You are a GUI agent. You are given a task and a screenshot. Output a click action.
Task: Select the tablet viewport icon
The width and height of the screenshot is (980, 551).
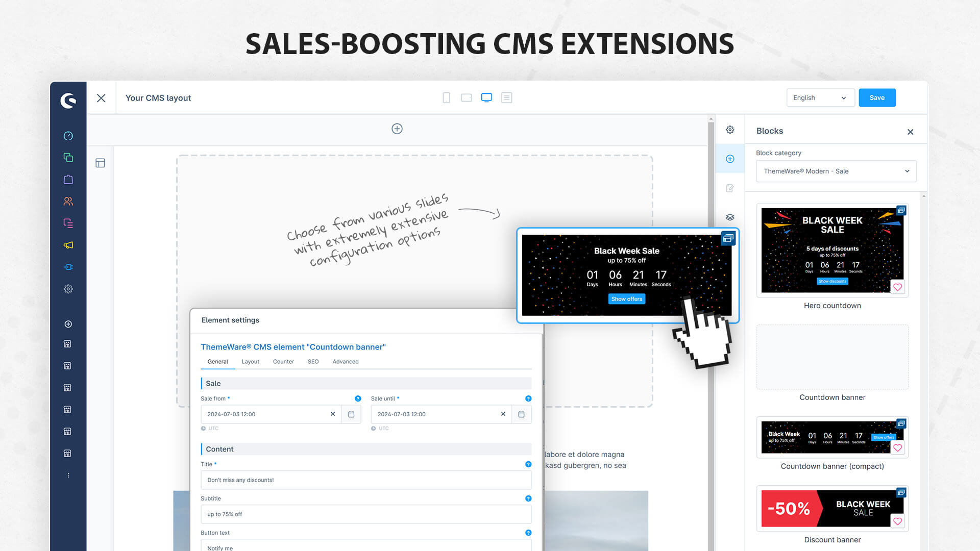(467, 97)
